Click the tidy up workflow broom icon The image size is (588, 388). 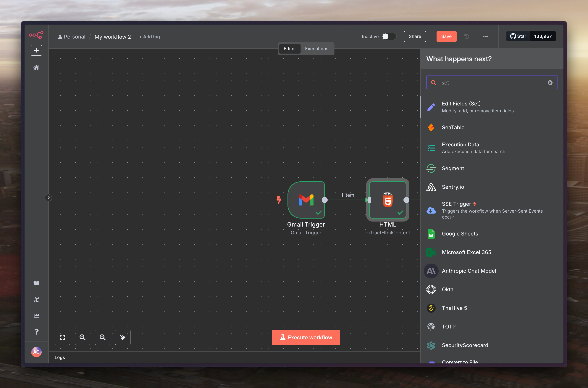(122, 337)
